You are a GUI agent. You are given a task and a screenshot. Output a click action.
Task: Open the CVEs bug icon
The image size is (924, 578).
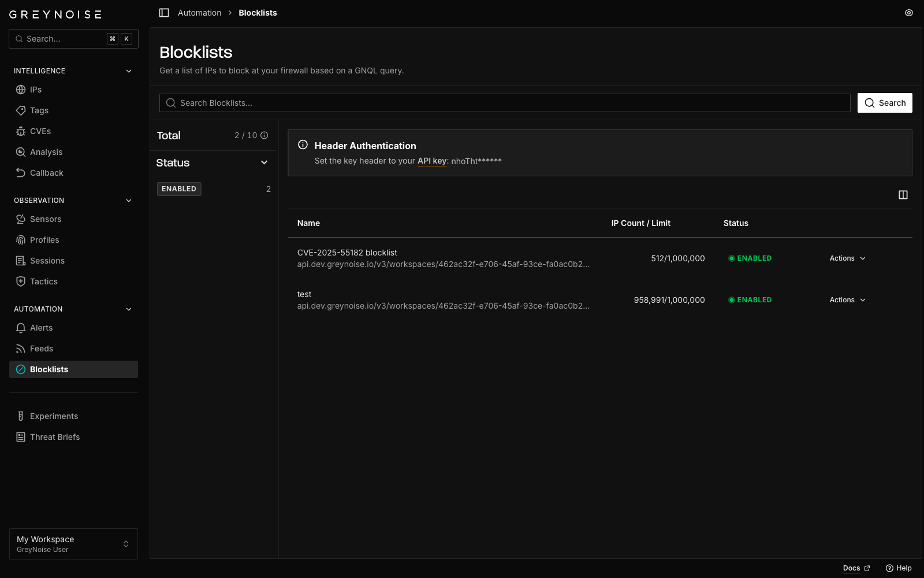coord(21,131)
